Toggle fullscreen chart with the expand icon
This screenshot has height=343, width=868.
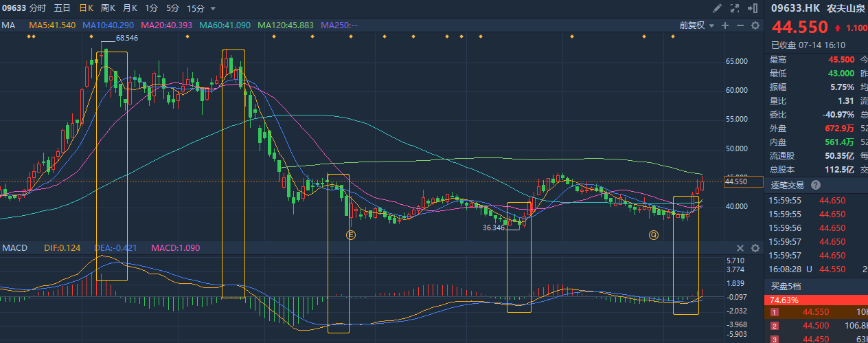click(x=735, y=8)
